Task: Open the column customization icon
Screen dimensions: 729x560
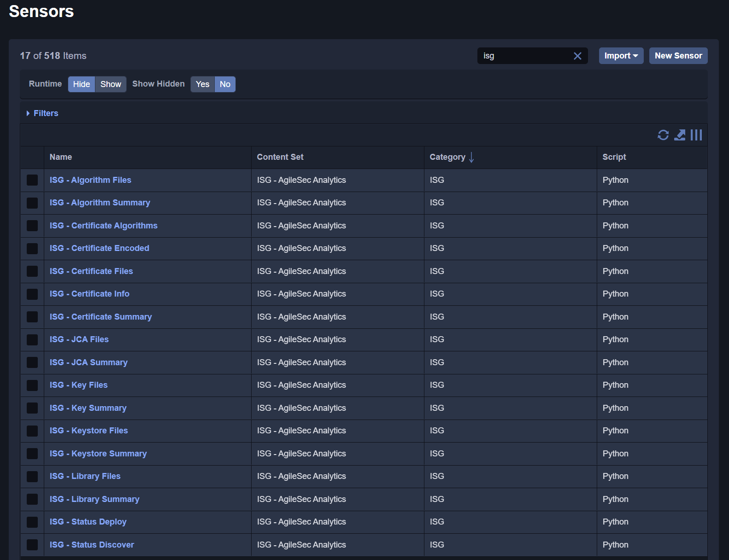Action: (x=696, y=135)
